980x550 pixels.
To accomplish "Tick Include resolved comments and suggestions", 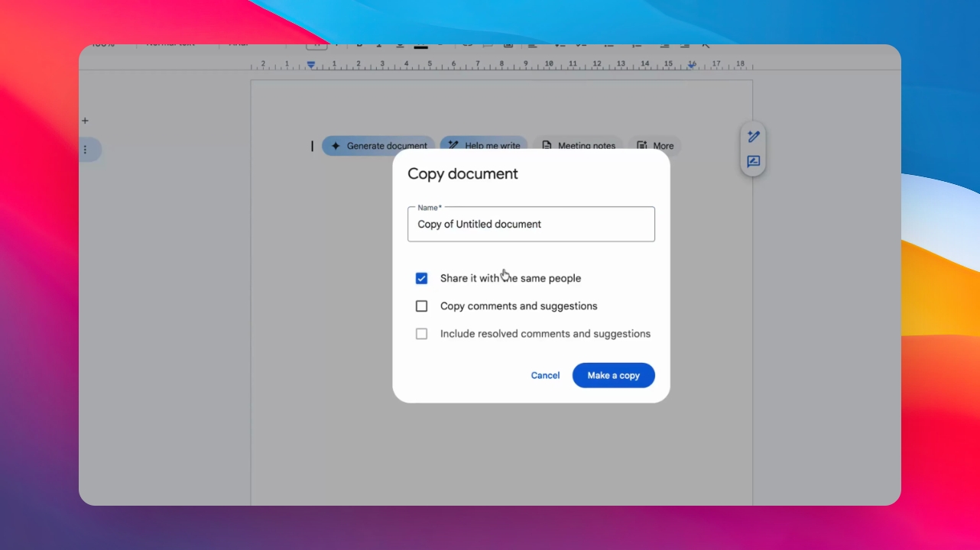I will pyautogui.click(x=421, y=334).
